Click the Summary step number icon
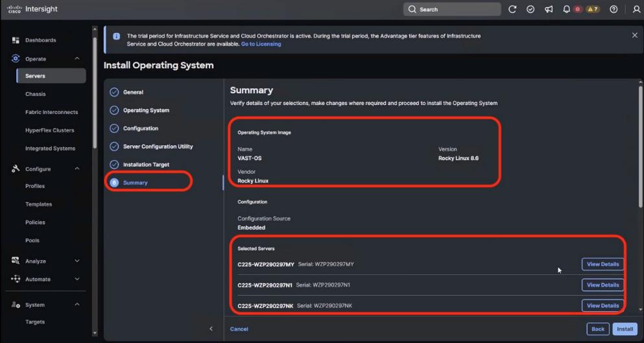 pos(114,182)
